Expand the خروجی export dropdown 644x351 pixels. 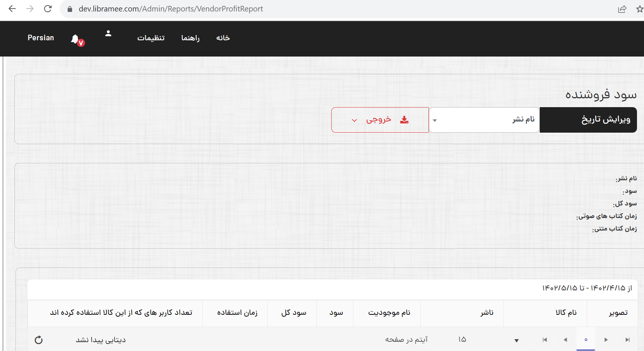click(x=380, y=120)
